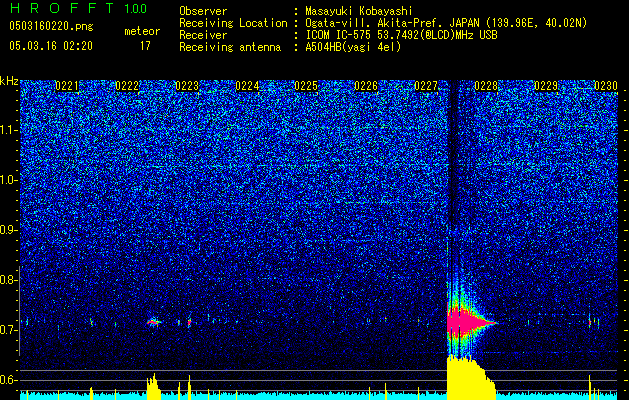Click the ICOM IC-575 receiver text

(x=402, y=35)
